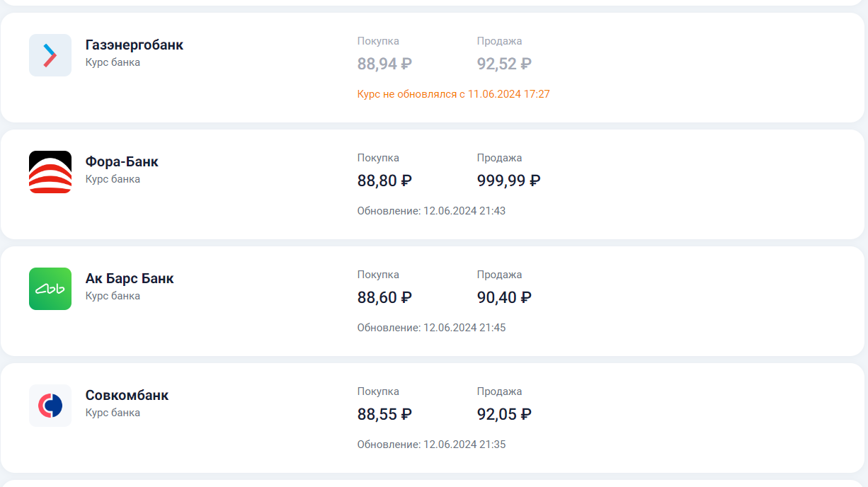
Task: Click Газэнергобанк sell rate 92,52 ₽
Action: pyautogui.click(x=504, y=64)
